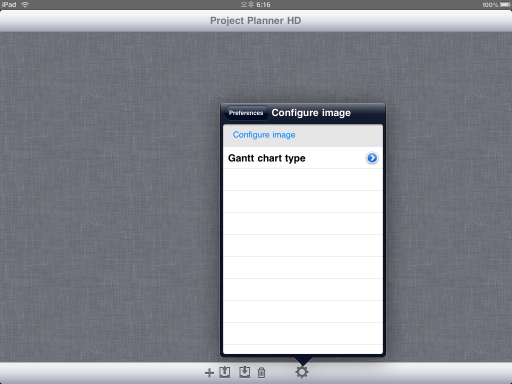Tap the iPad carrier label in the status bar
The width and height of the screenshot is (512, 384).
tap(9, 5)
